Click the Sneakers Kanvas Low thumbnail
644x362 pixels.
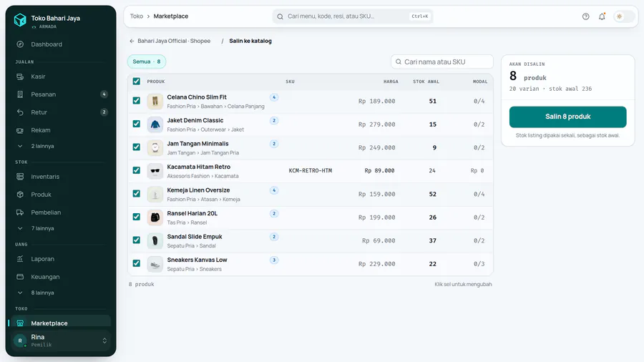[x=155, y=264]
